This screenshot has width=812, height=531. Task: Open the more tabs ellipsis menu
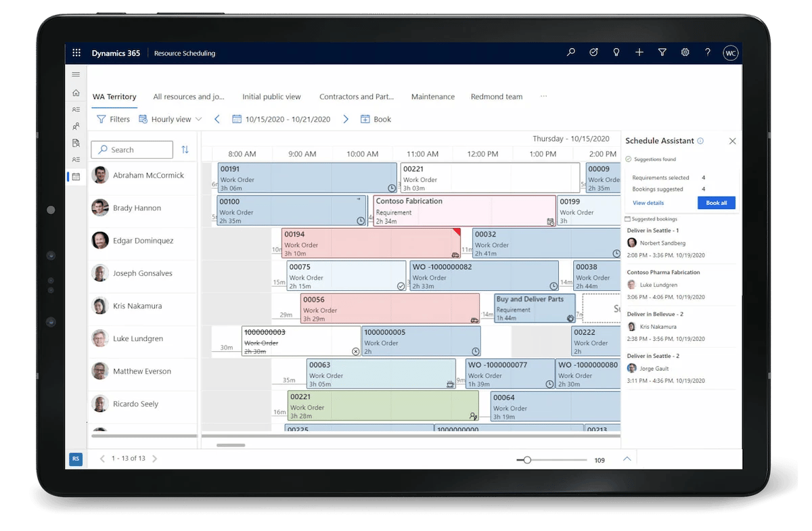pos(543,96)
